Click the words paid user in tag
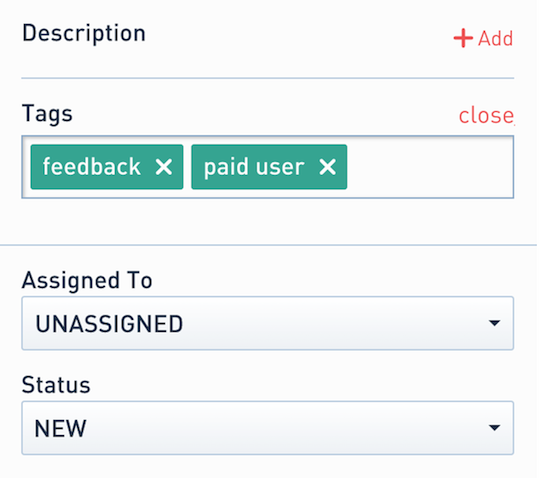The height and width of the screenshot is (478, 540). (x=254, y=168)
